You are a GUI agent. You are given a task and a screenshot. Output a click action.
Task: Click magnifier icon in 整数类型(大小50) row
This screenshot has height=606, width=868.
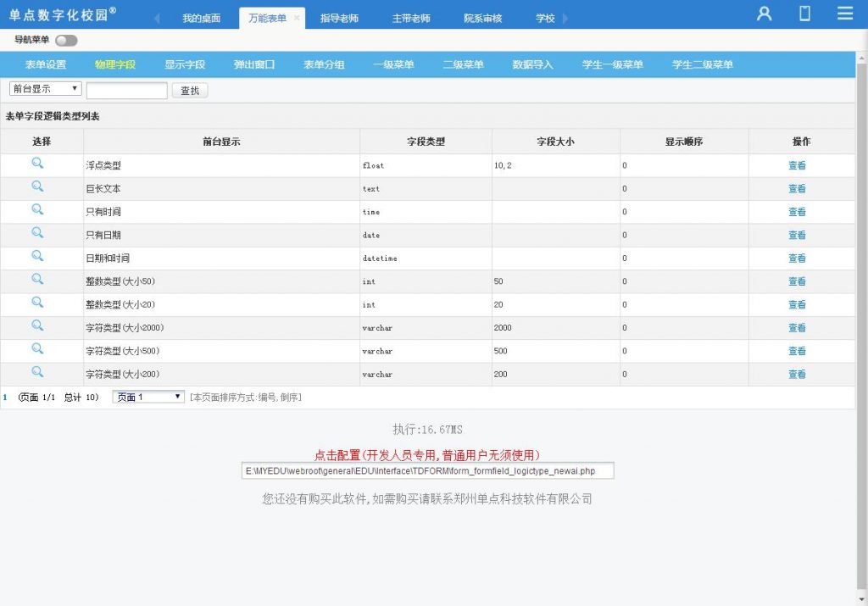37,279
